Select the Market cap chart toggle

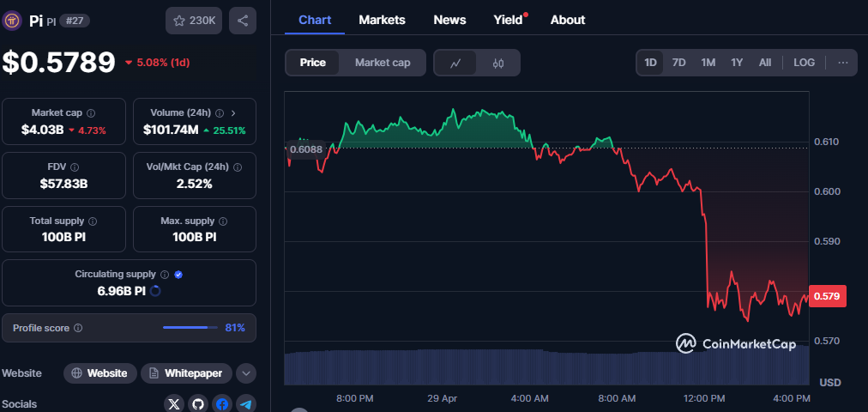pos(383,63)
